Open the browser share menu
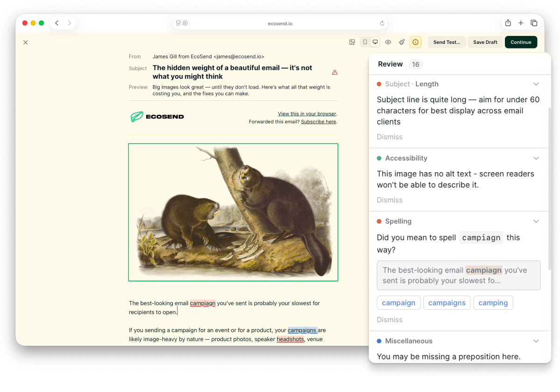The image size is (560, 392). point(508,23)
